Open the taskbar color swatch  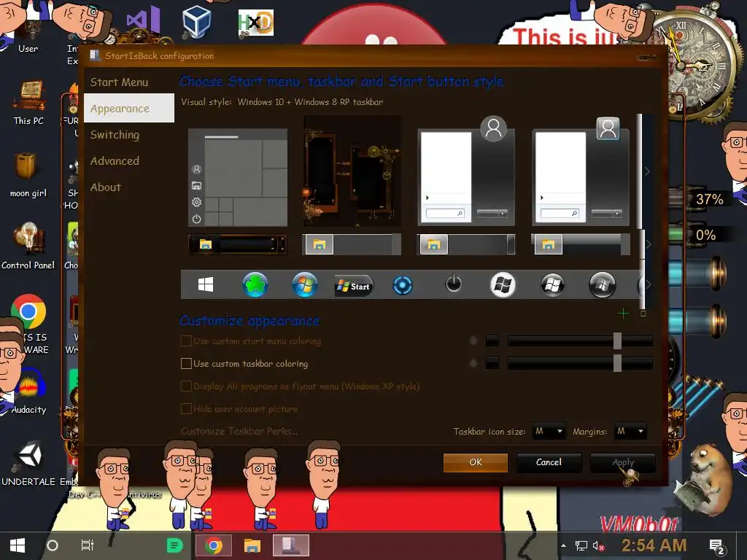coord(492,363)
